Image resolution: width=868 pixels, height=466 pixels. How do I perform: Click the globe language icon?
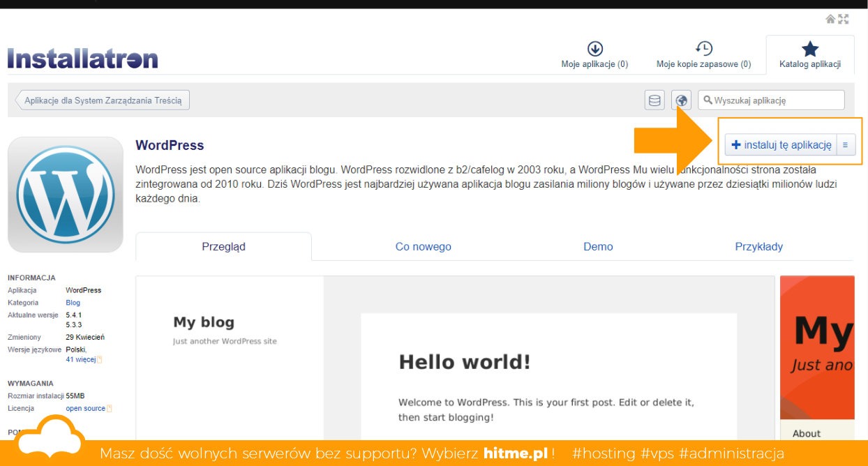pos(680,100)
